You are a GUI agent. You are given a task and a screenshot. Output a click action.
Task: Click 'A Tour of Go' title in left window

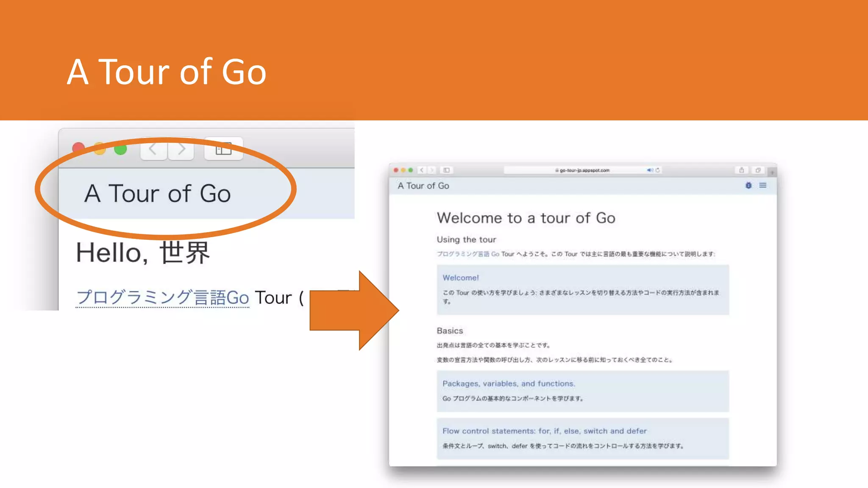(157, 194)
